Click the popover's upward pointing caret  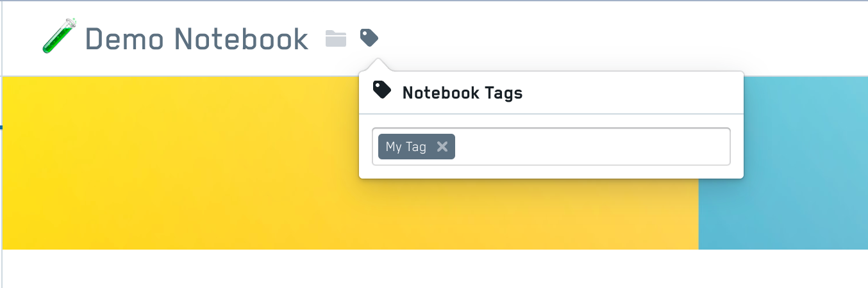pyautogui.click(x=378, y=65)
